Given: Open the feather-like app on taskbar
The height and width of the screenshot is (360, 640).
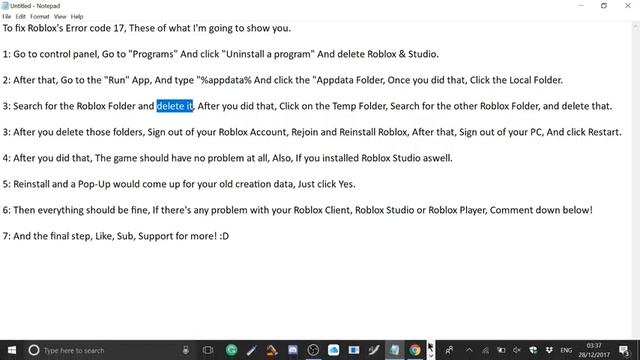Looking at the screenshot, I should coord(374,350).
